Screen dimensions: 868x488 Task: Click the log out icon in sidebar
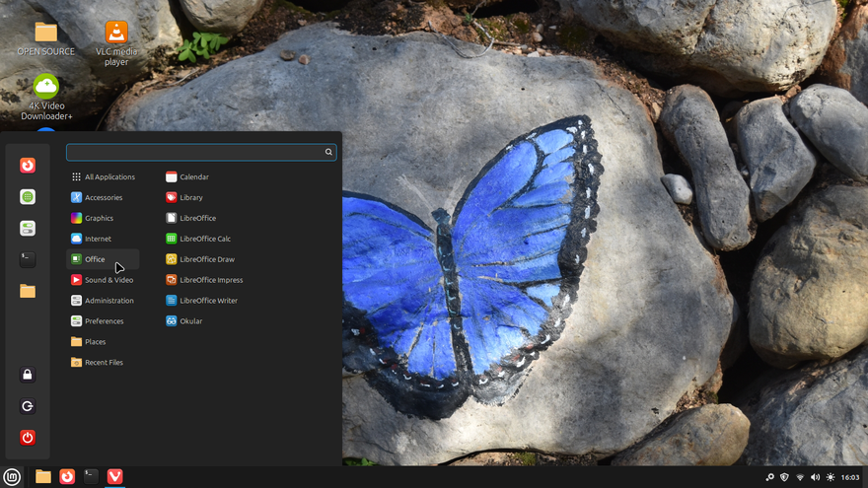28,406
